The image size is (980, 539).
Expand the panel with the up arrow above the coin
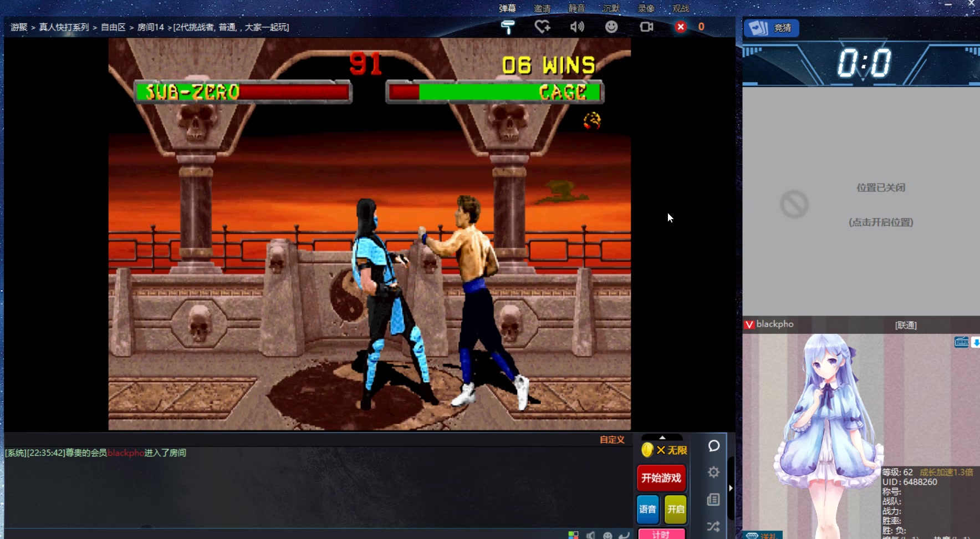tap(662, 438)
